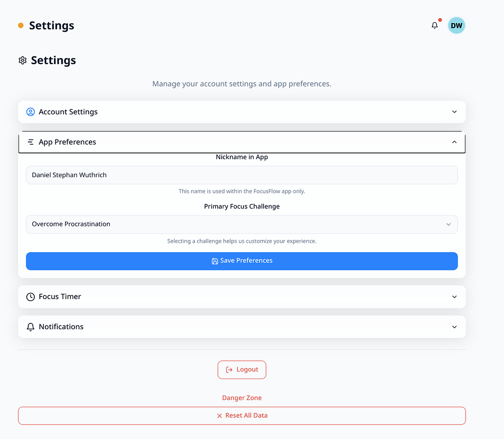Click the Focus Timer clock icon
Screen dimensions: 504x439
[31, 297]
